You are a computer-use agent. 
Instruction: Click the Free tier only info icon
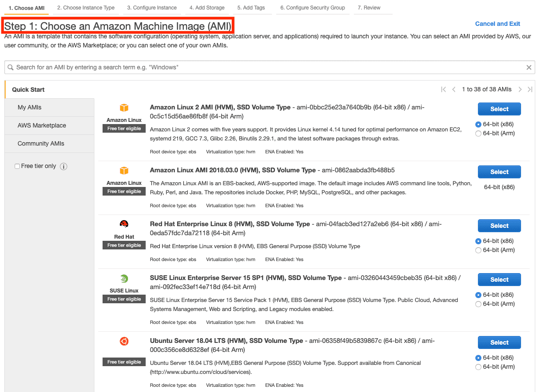63,167
